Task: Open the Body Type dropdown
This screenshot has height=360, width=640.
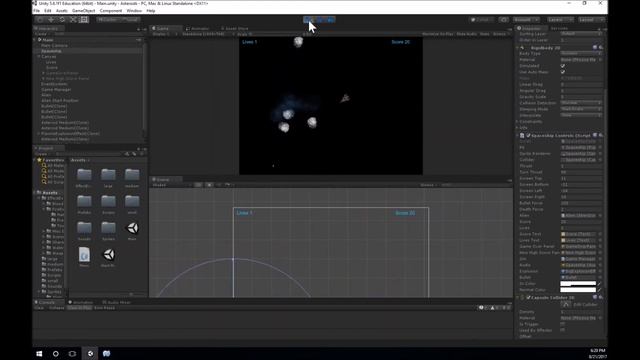Action: tap(581, 53)
